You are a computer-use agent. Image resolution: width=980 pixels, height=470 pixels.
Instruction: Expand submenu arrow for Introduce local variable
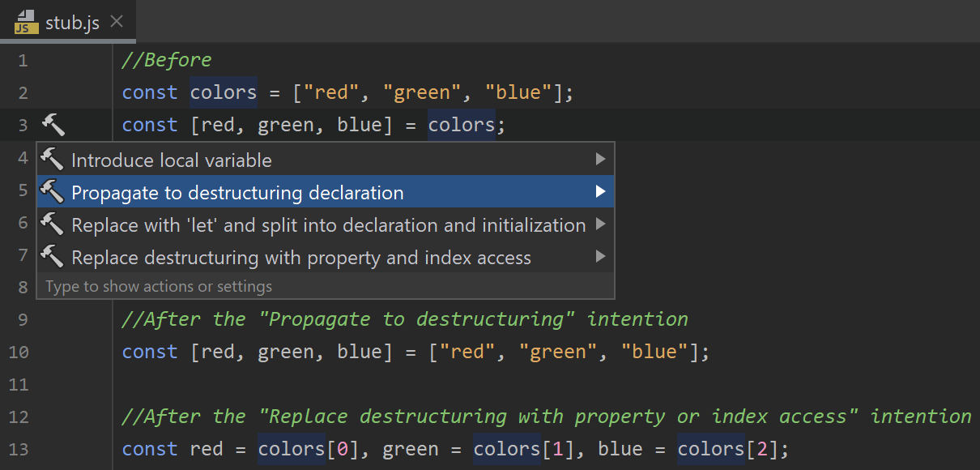pyautogui.click(x=600, y=160)
